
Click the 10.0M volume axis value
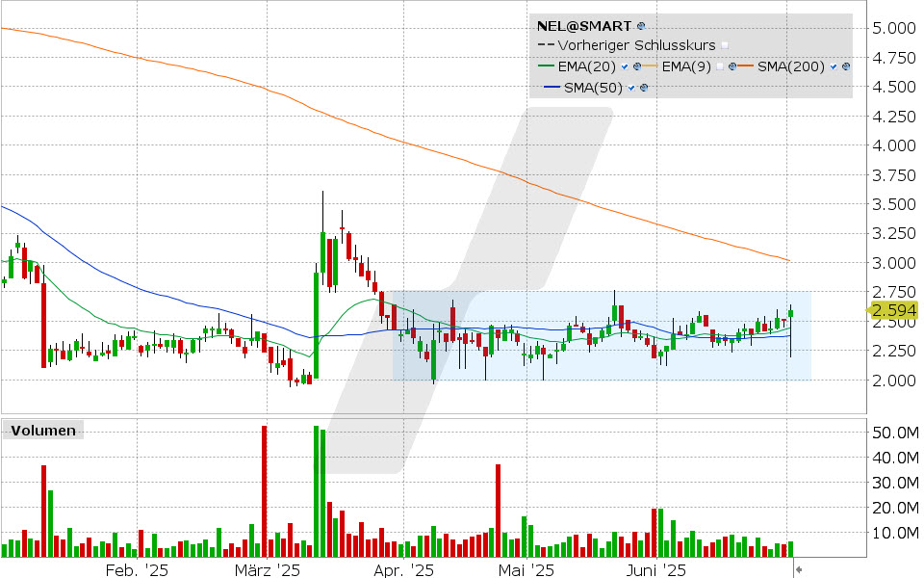(895, 533)
